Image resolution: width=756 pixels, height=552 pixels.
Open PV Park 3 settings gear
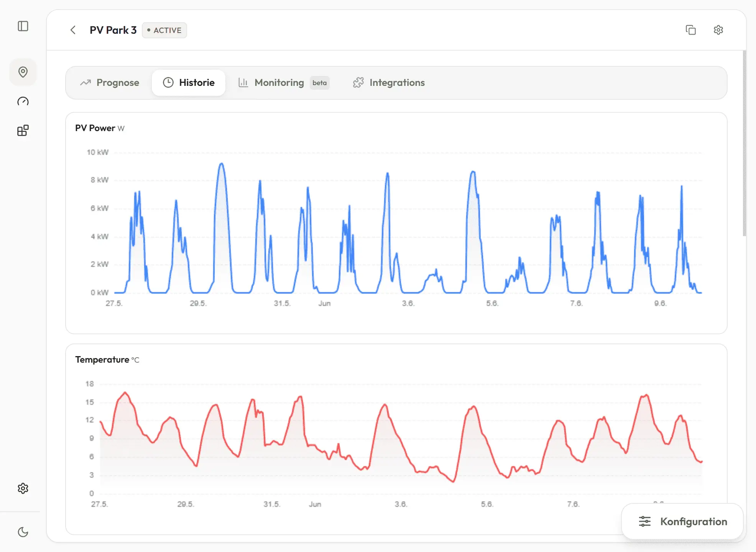[718, 30]
